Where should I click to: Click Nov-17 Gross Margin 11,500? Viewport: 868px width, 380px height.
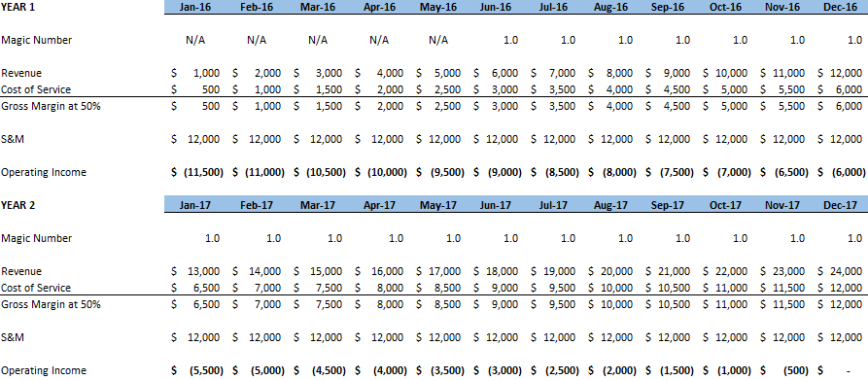point(788,305)
